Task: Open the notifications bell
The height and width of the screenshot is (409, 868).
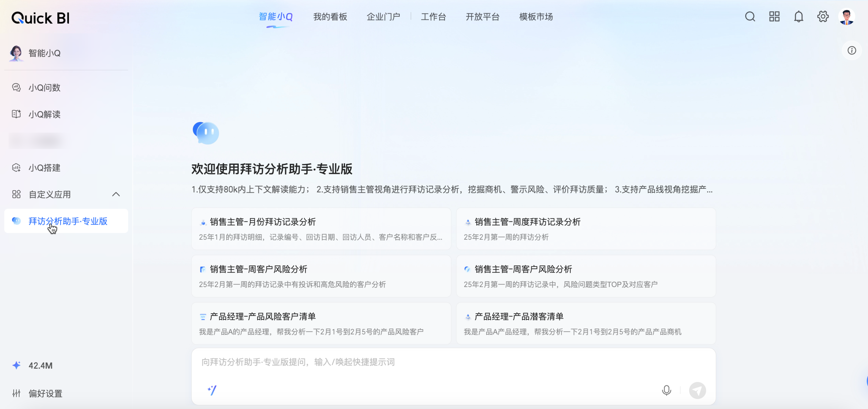Action: (x=798, y=17)
